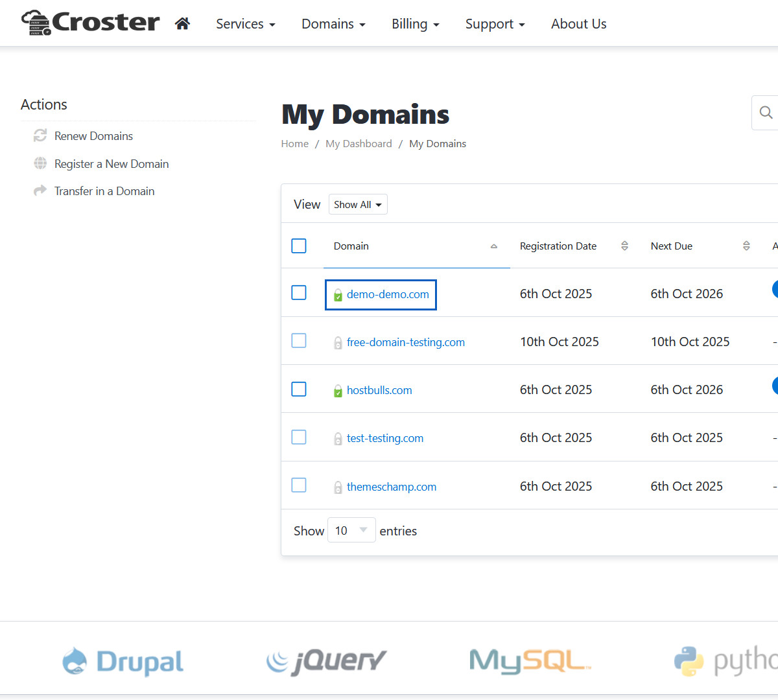Click the globe icon for Register Domain
778x700 pixels.
coord(40,163)
